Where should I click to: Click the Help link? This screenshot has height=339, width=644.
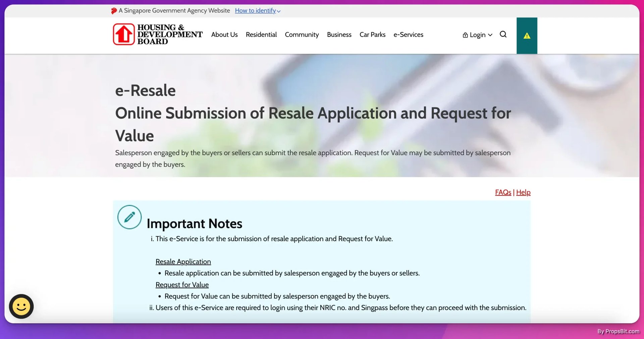[523, 192]
